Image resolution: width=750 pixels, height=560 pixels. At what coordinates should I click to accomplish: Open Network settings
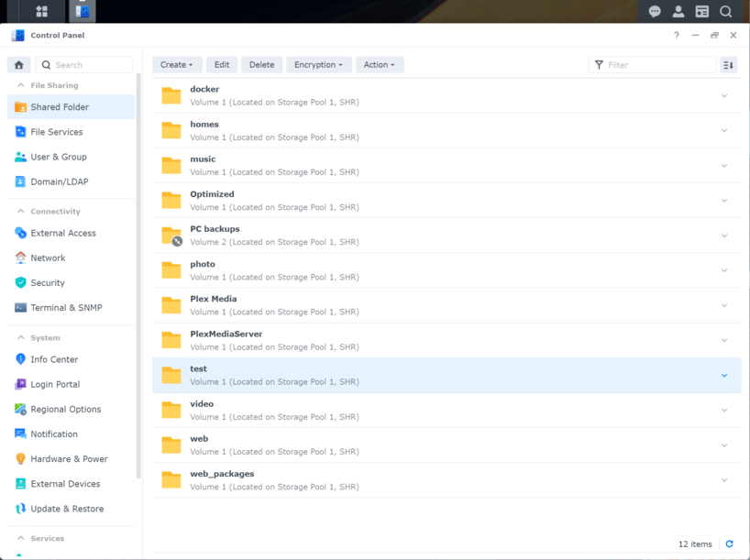pos(71,258)
